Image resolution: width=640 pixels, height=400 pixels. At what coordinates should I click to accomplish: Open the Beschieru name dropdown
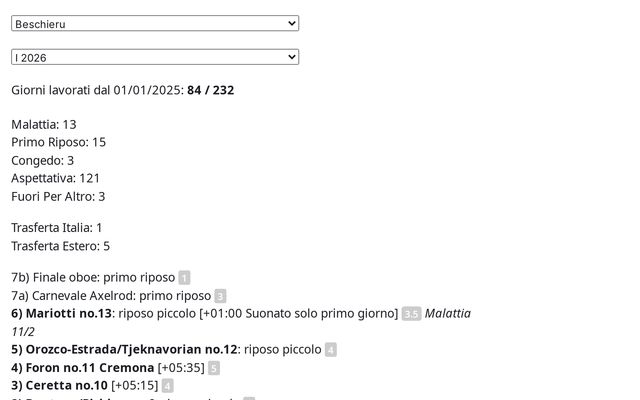pyautogui.click(x=155, y=23)
